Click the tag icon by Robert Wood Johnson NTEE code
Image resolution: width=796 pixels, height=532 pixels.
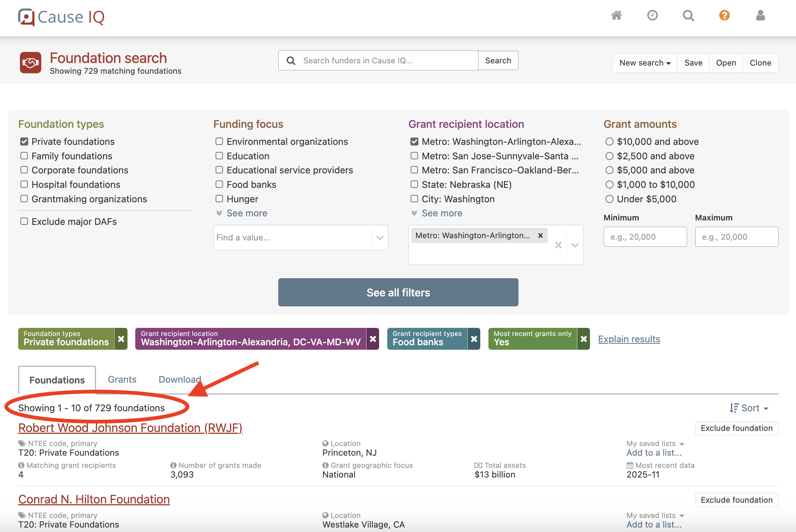point(22,443)
